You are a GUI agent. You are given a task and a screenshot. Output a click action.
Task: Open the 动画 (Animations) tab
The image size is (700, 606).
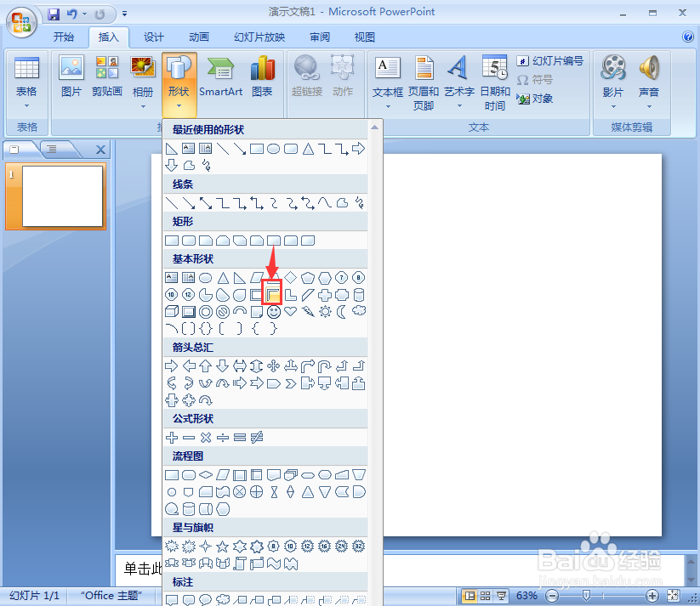(x=199, y=37)
